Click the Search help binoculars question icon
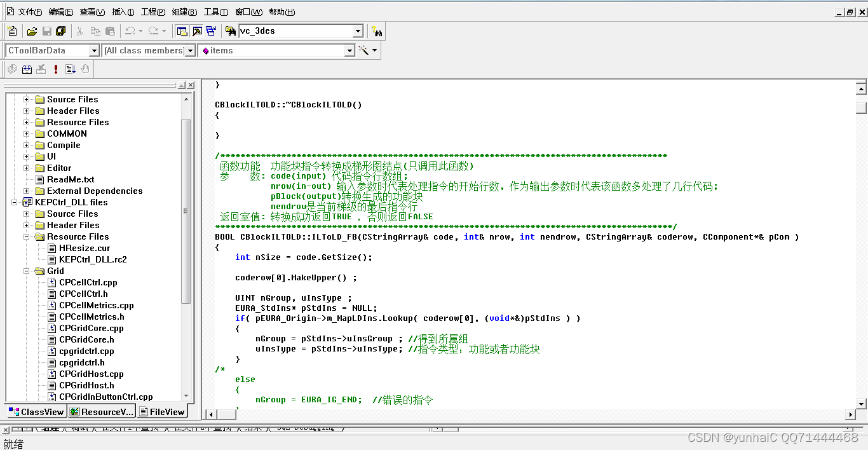This screenshot has width=868, height=450. coord(377,31)
